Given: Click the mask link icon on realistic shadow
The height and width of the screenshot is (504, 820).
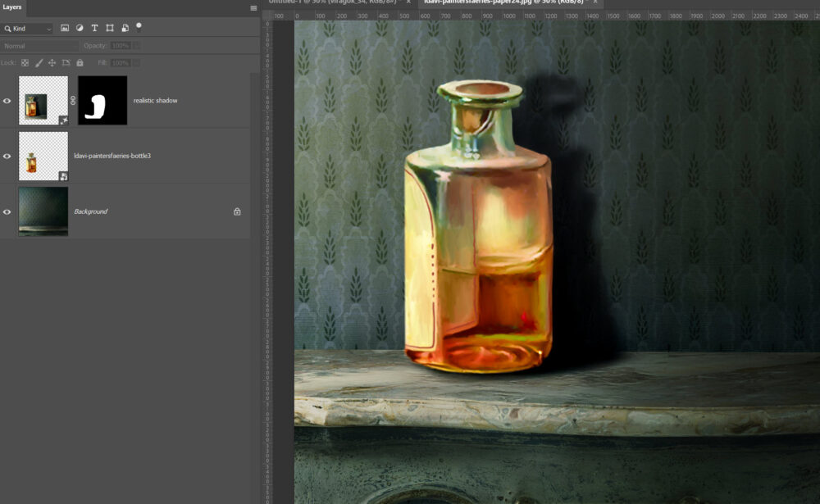Looking at the screenshot, I should tap(73, 100).
